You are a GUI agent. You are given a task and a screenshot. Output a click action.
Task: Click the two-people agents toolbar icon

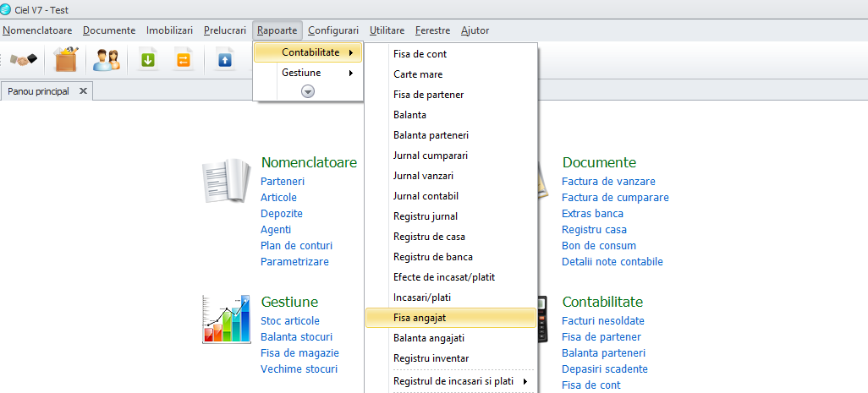click(107, 60)
